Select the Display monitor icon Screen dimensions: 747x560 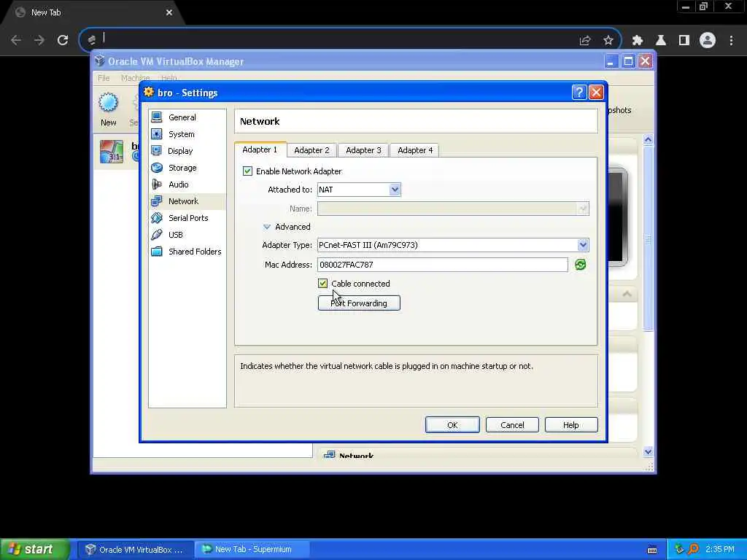click(156, 151)
